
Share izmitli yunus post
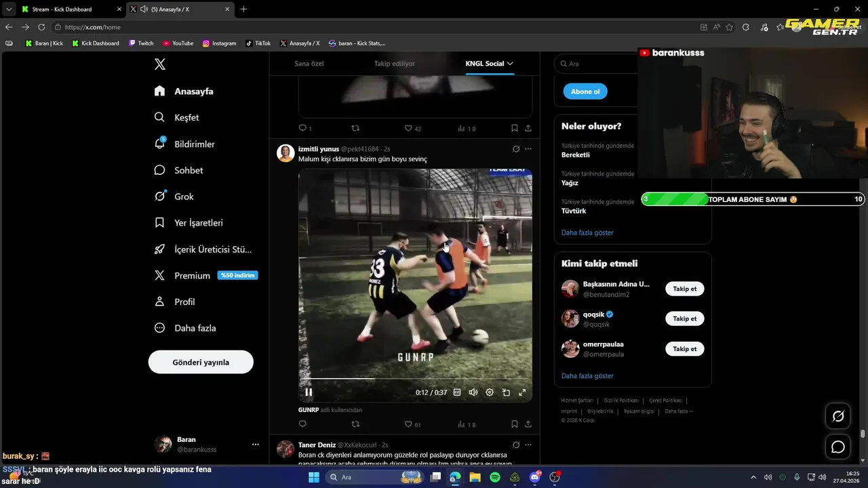point(528,424)
